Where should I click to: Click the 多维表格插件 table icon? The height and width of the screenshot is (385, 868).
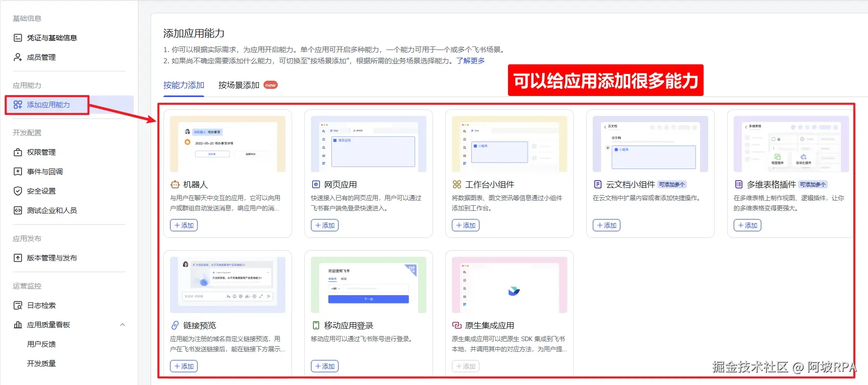739,184
